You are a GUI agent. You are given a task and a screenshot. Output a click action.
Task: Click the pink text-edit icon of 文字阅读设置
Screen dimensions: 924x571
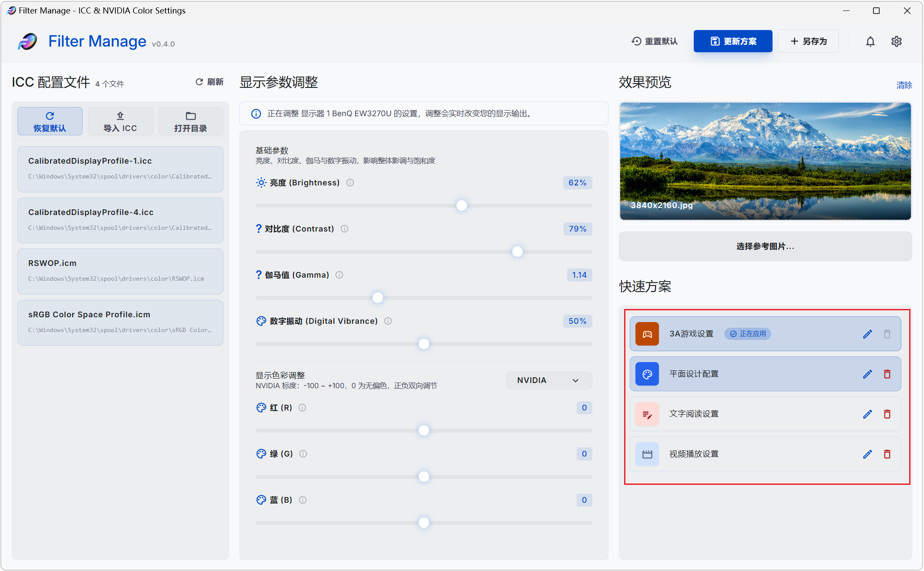click(647, 414)
